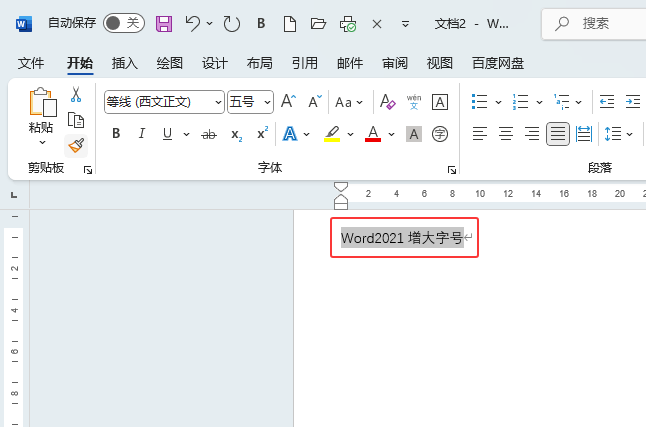Click the enclosed character 字 icon
Viewport: 646px width, 427px height.
tap(440, 134)
